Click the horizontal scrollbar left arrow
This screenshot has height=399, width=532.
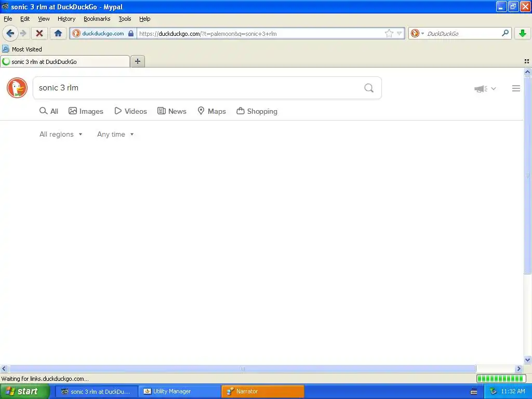[x=4, y=368]
